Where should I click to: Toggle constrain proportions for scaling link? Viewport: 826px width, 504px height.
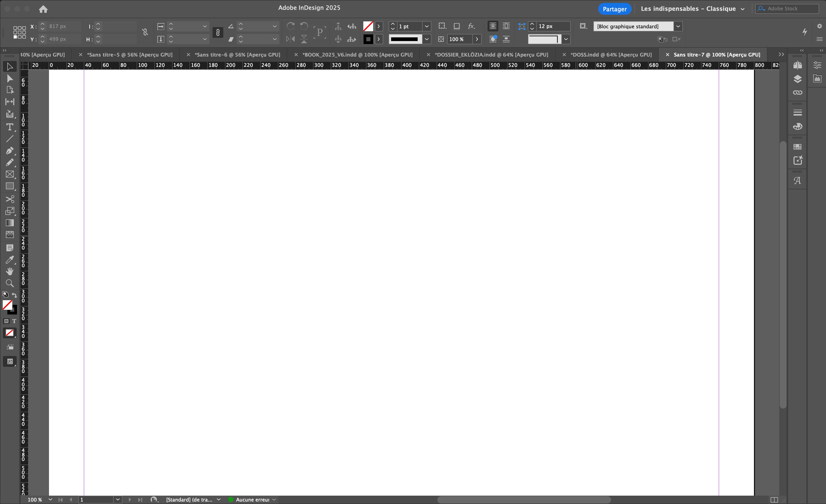click(x=218, y=32)
